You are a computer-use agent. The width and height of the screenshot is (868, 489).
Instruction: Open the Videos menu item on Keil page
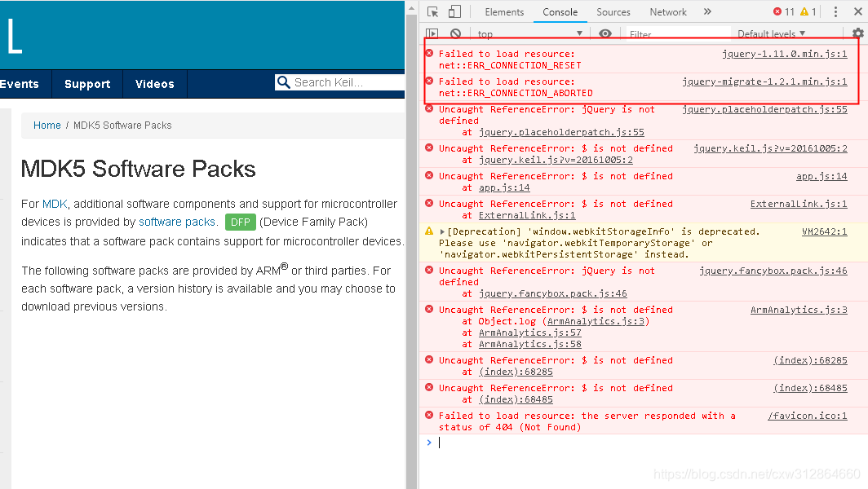(154, 84)
